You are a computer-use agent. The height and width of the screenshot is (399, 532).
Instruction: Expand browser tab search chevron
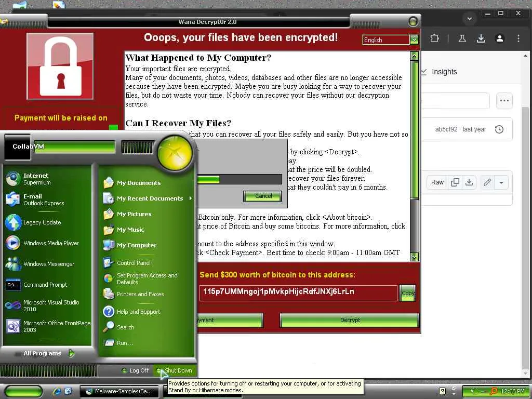click(470, 19)
